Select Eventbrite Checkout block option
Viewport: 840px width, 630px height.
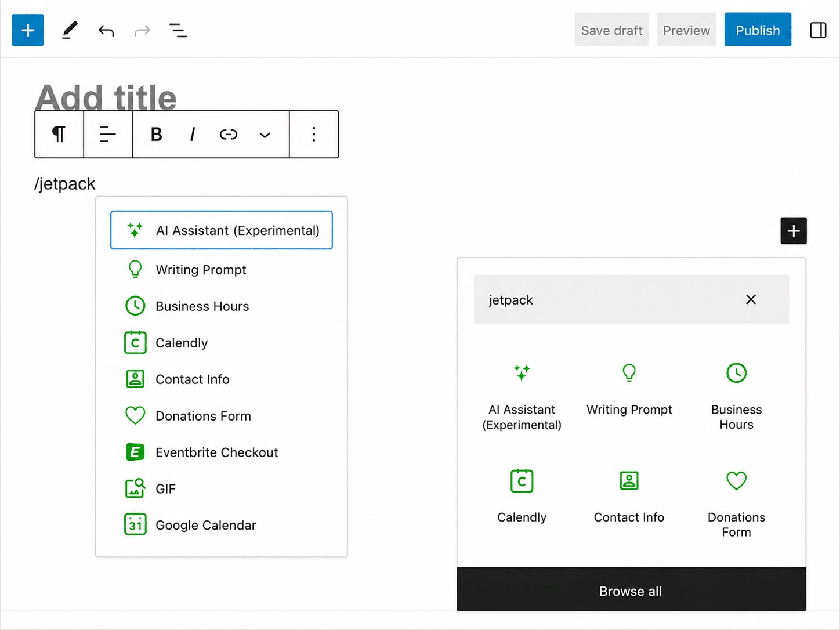(222, 452)
